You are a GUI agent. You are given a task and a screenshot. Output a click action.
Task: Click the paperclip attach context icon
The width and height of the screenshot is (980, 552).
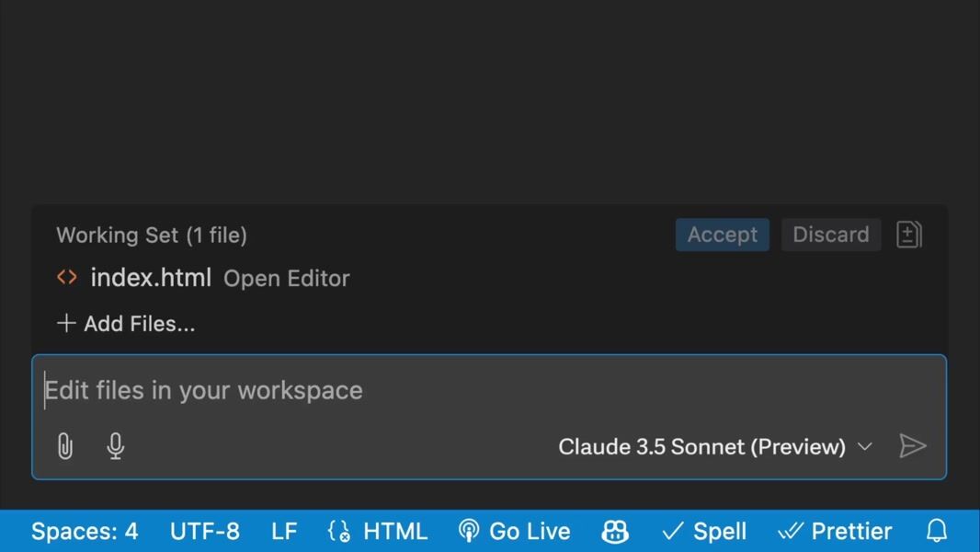65,446
